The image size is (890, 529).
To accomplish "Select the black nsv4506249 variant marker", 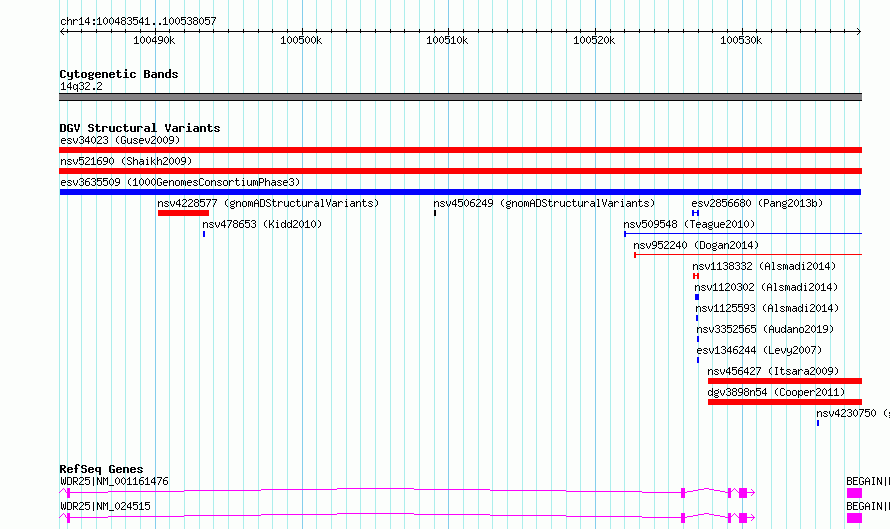I will click(435, 213).
